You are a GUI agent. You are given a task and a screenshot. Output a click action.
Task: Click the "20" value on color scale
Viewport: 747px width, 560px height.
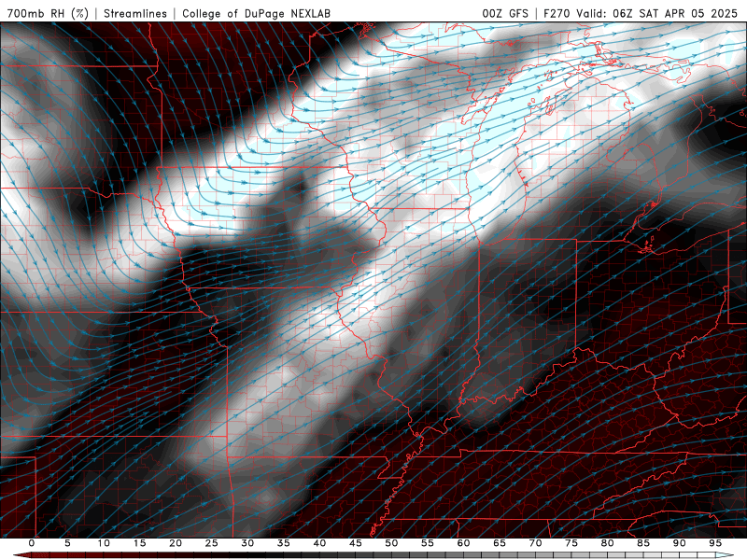point(176,543)
